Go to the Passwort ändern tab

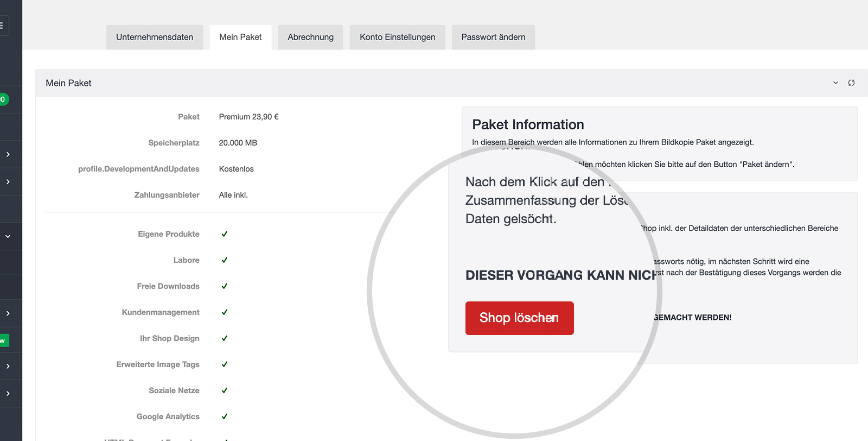(x=493, y=37)
